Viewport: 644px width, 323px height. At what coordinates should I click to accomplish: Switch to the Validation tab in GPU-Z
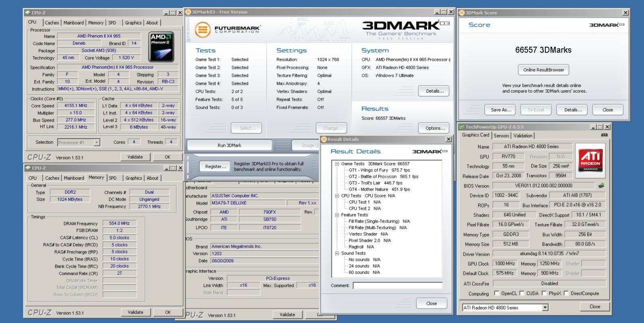(x=523, y=136)
